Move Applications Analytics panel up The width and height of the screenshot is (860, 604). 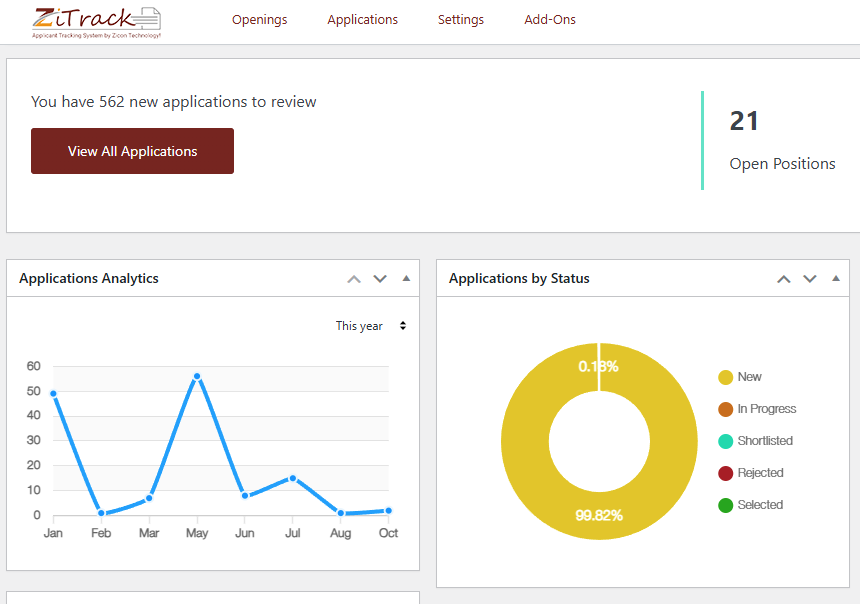354,279
